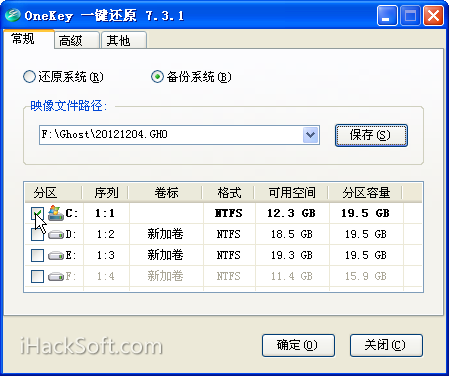Click 新加卷 label in the E: row
The width and height of the screenshot is (449, 376).
tap(165, 255)
